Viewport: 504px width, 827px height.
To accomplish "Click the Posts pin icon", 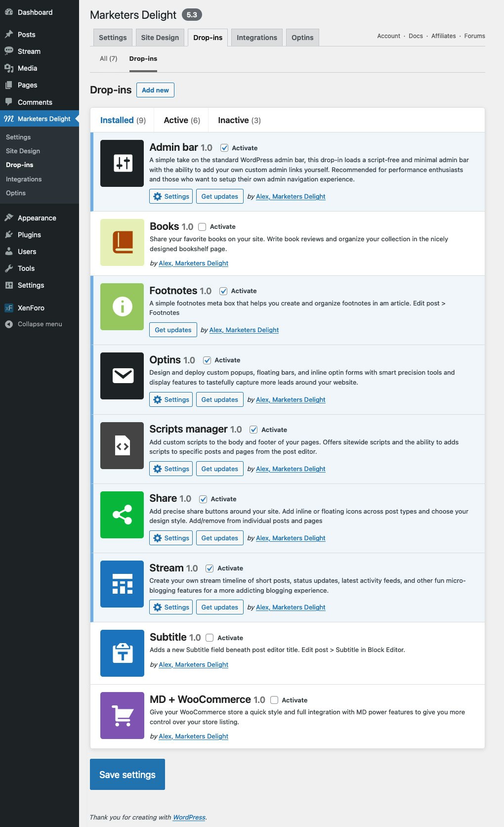I will [x=9, y=34].
